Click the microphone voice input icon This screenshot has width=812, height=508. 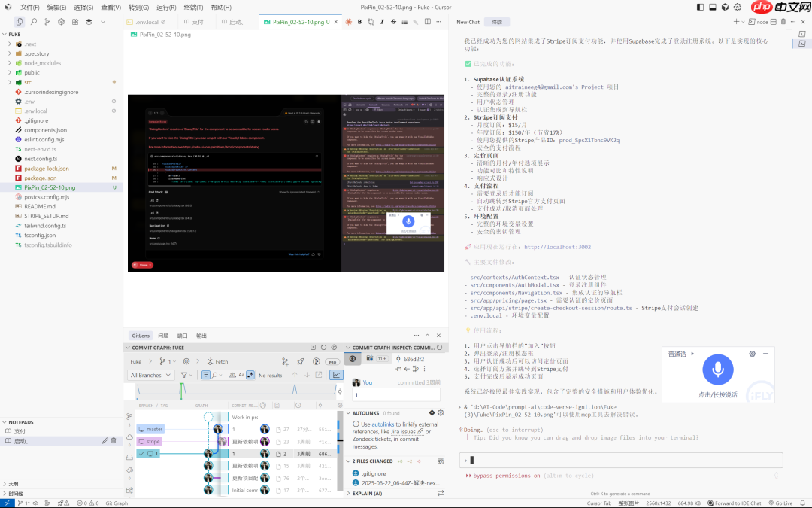tap(717, 369)
